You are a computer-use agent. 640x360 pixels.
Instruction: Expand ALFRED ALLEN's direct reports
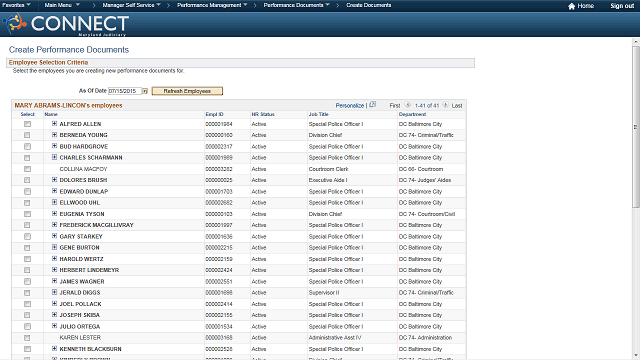tap(54, 123)
